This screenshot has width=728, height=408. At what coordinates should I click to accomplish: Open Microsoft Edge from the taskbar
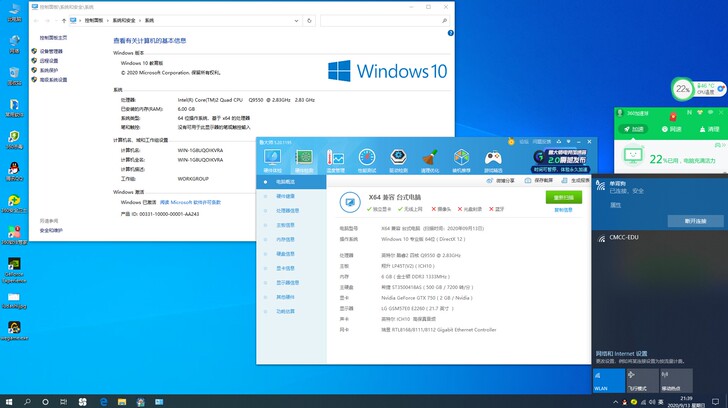point(103,402)
